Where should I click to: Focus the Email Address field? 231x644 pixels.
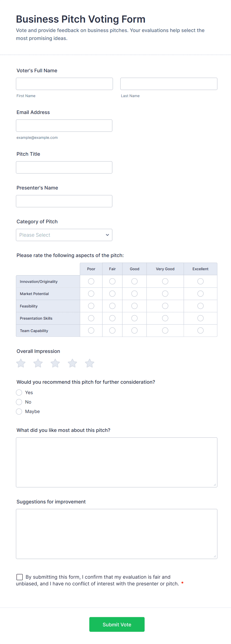coord(64,125)
